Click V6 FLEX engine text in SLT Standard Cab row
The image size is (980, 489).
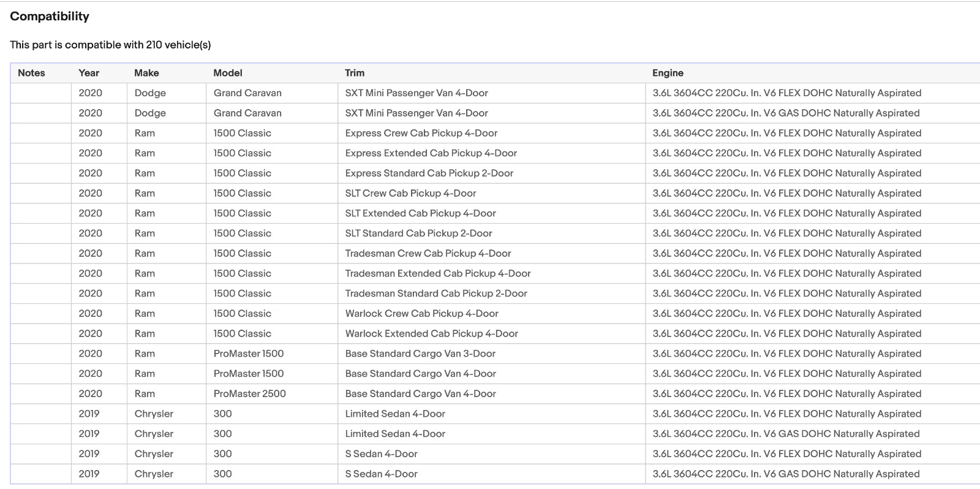click(x=787, y=233)
